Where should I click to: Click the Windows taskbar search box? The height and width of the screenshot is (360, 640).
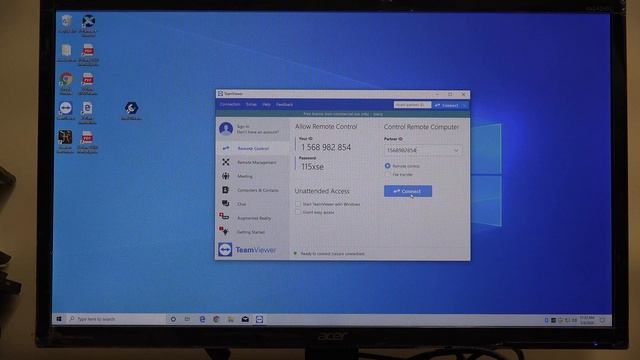[x=116, y=319]
